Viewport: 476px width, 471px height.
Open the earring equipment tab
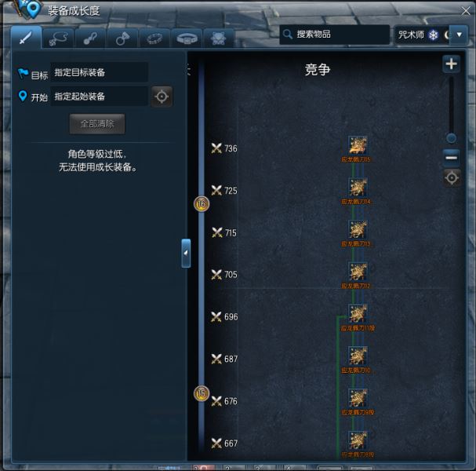pyautogui.click(x=90, y=38)
